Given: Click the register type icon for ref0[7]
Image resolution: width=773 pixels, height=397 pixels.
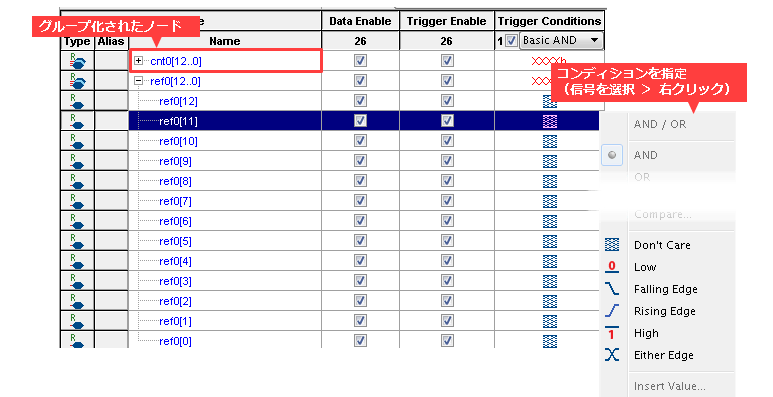Looking at the screenshot, I should (x=76, y=201).
